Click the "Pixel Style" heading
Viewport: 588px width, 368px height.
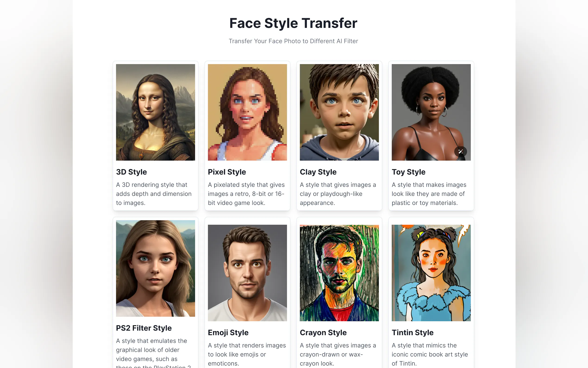pos(227,172)
